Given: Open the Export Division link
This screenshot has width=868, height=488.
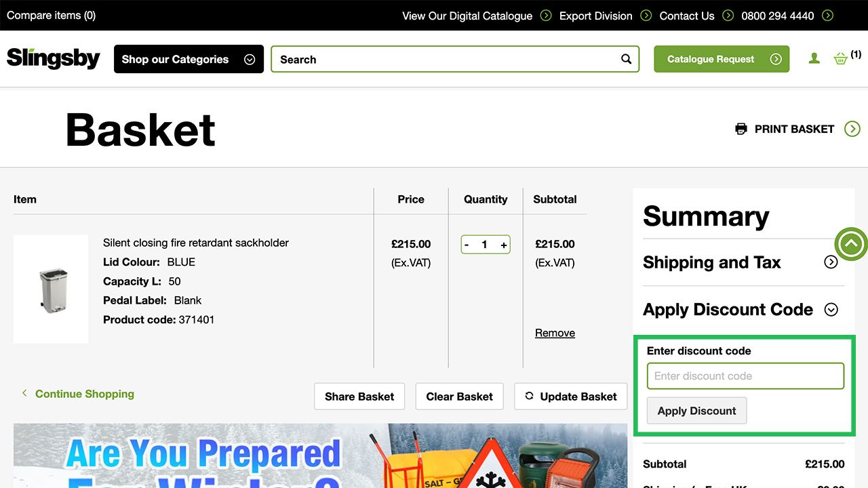Looking at the screenshot, I should (595, 16).
